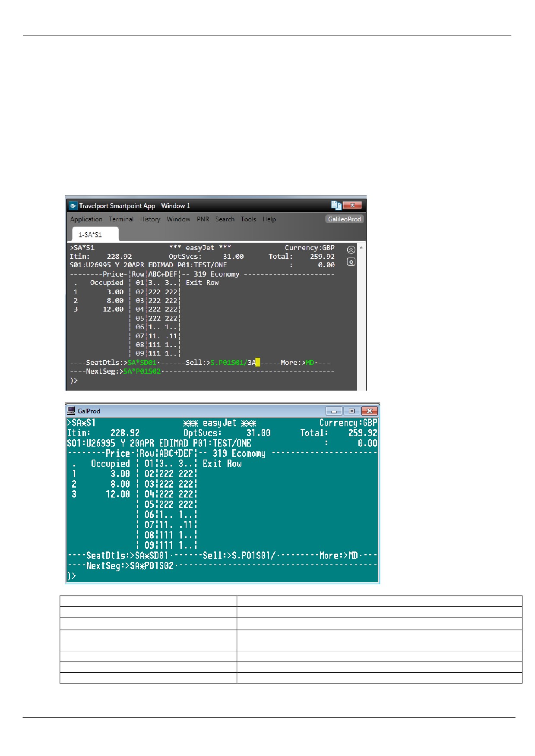The height and width of the screenshot is (756, 535).
Task: Click the green SA*SD01 link in Smartpoint
Action: coord(142,362)
